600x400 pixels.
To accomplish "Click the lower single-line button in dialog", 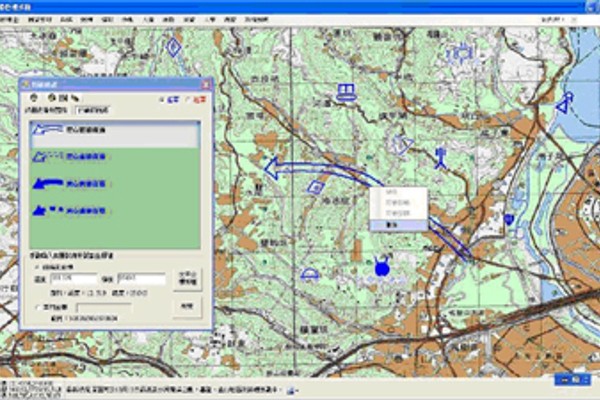I will [187, 306].
